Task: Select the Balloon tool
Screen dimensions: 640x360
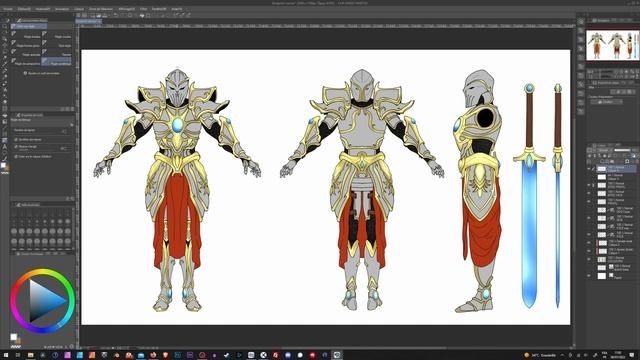Action: click(x=5, y=152)
